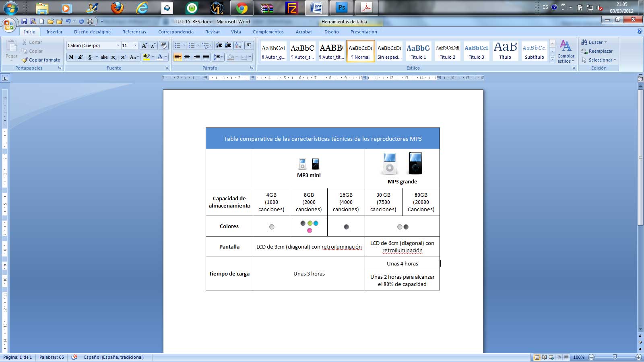Image resolution: width=644 pixels, height=362 pixels.
Task: Select the Ordenar (sort) icon
Action: coord(238,45)
